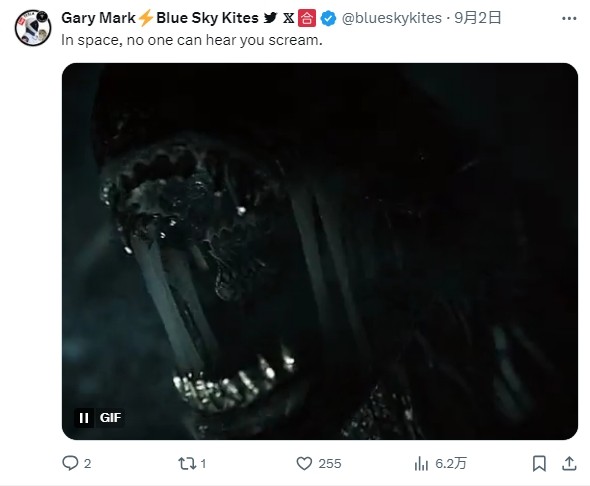Viewport: 590px width, 486px height.
Task: Click the share upload icon
Action: coord(569,463)
